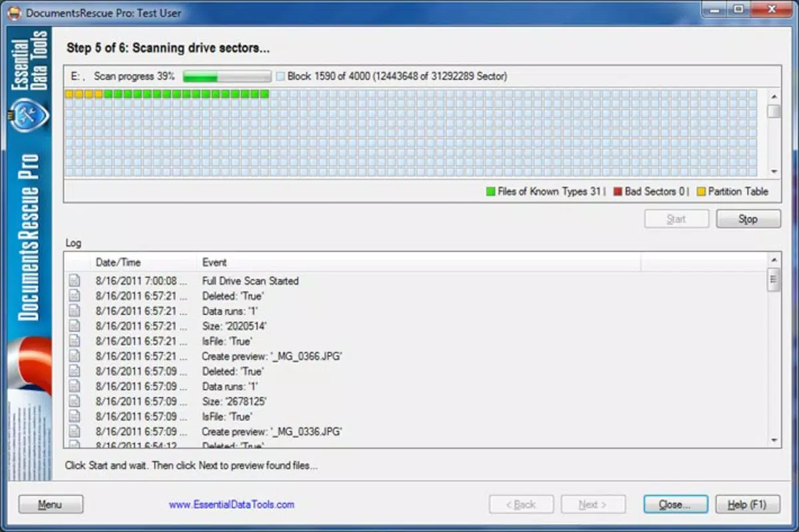This screenshot has height=532, width=799.
Task: Click the log scrollbar thumb
Action: point(774,279)
